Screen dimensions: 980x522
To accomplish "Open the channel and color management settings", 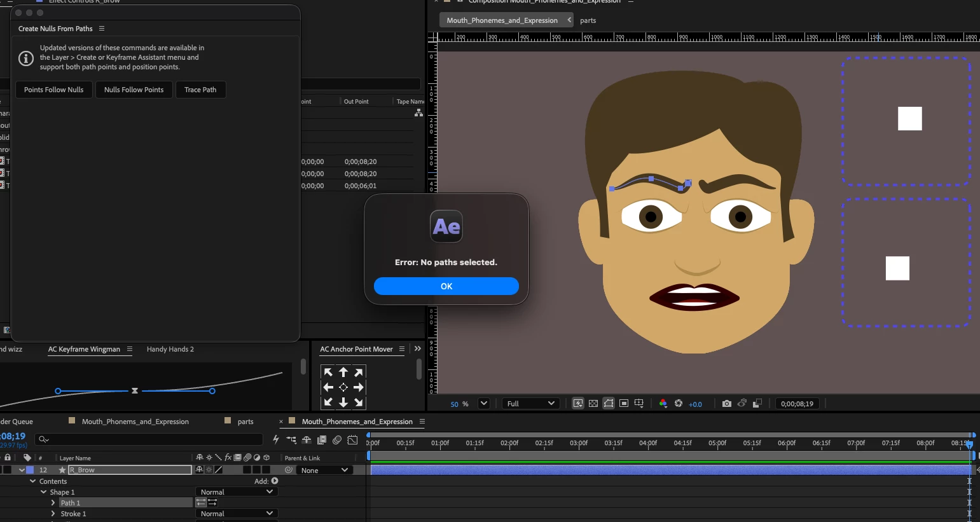I will click(x=663, y=404).
